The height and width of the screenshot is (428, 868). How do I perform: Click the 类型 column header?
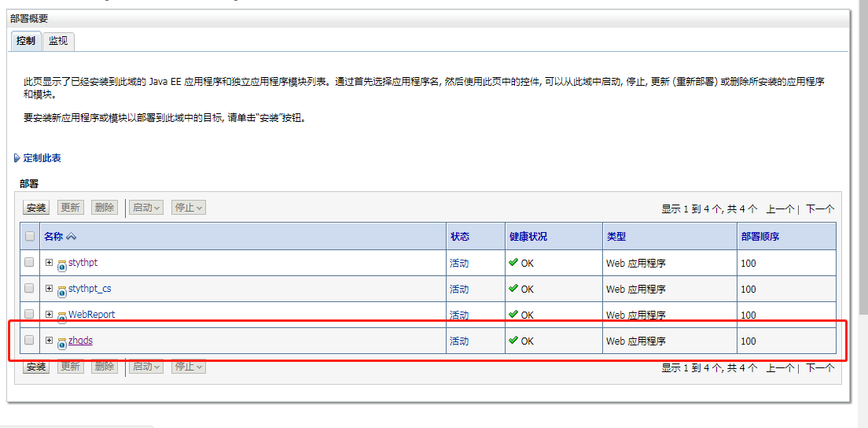[x=616, y=237]
